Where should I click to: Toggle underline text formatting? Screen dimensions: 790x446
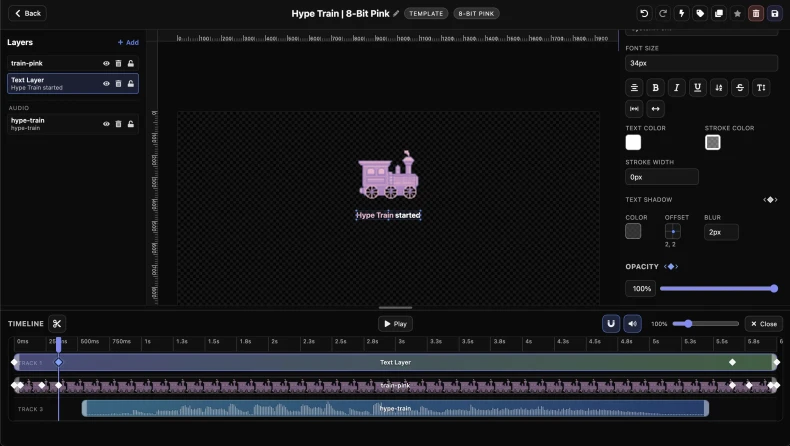698,88
